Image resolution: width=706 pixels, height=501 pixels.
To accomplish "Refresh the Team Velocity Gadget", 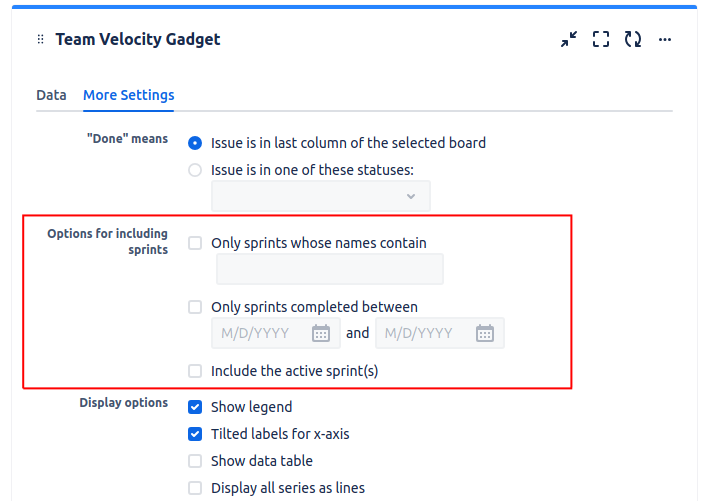I will pos(632,40).
